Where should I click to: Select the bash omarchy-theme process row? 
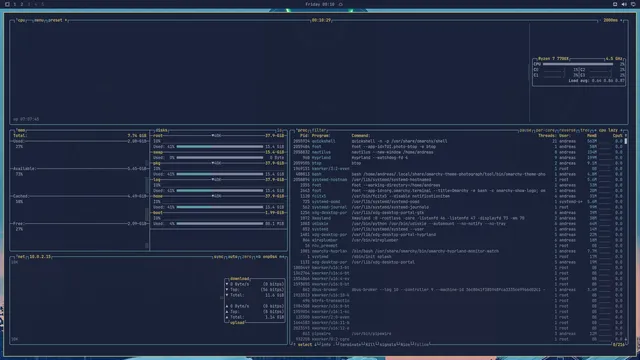click(458, 174)
